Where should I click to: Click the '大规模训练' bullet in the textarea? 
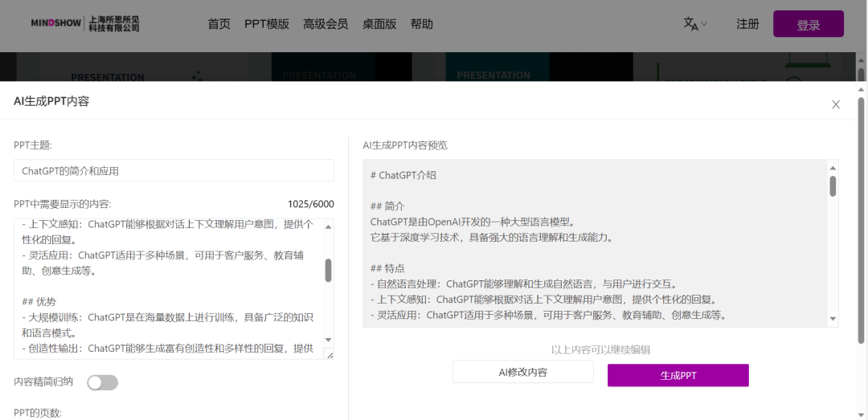tap(168, 325)
